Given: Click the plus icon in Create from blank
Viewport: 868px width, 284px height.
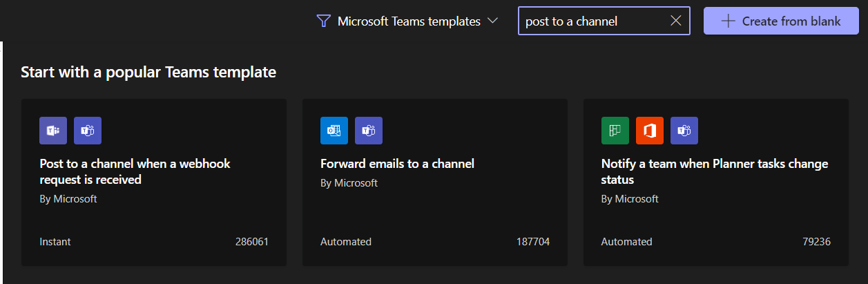Looking at the screenshot, I should pyautogui.click(x=727, y=21).
